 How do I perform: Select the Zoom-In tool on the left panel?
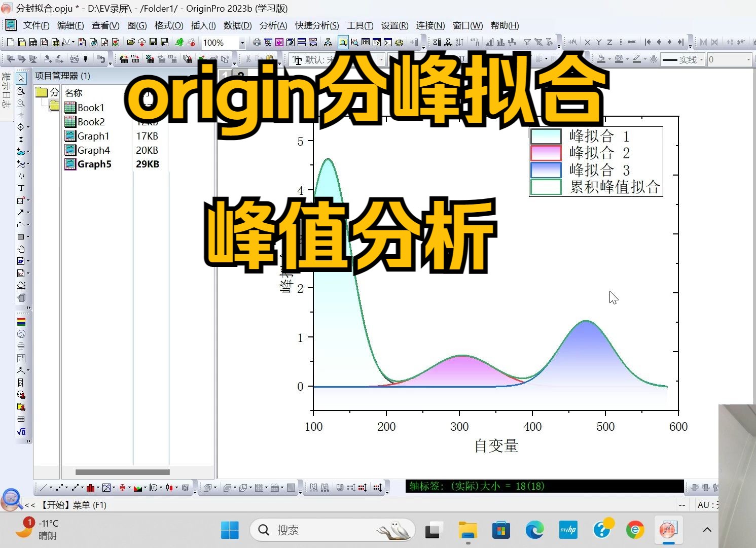click(x=21, y=92)
